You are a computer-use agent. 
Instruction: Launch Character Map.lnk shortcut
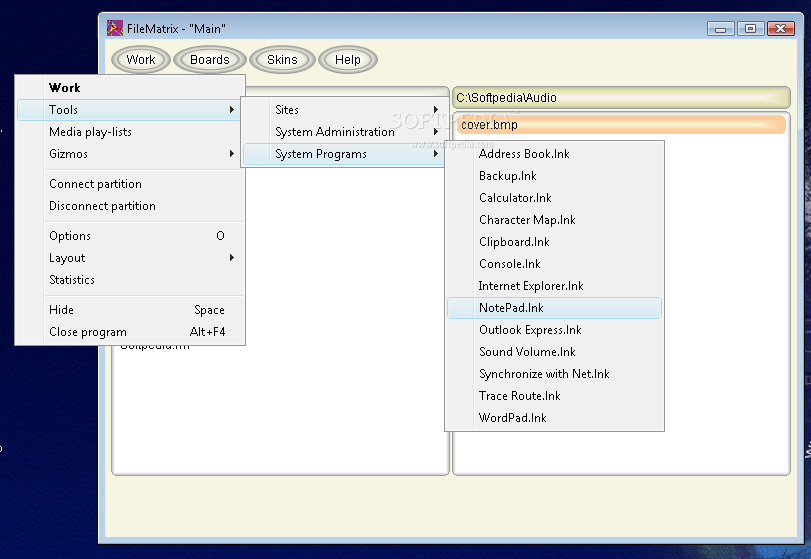(554, 220)
